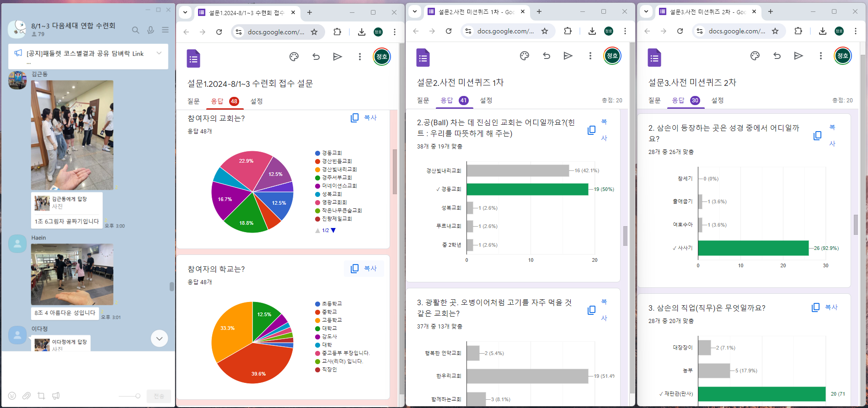The image size is (868, 408).
Task: Click the 고등학교 orange legend swatch
Action: click(x=317, y=320)
